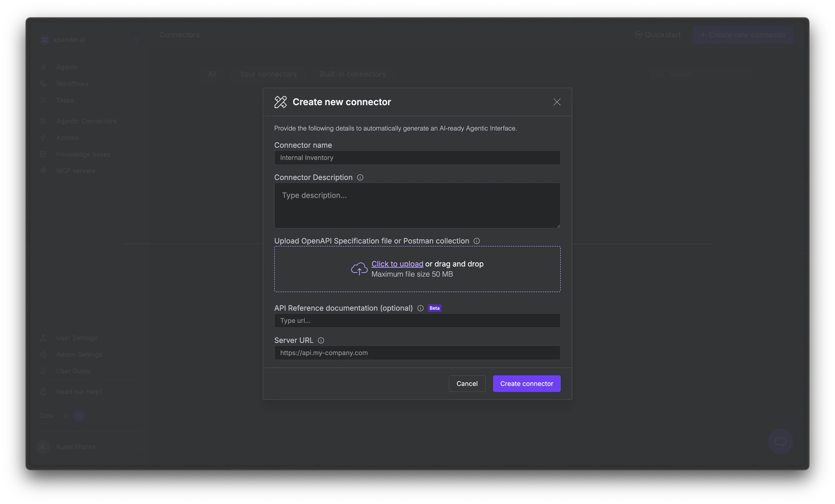Cancel the new connector dialog
Image resolution: width=835 pixels, height=504 pixels.
pyautogui.click(x=467, y=383)
